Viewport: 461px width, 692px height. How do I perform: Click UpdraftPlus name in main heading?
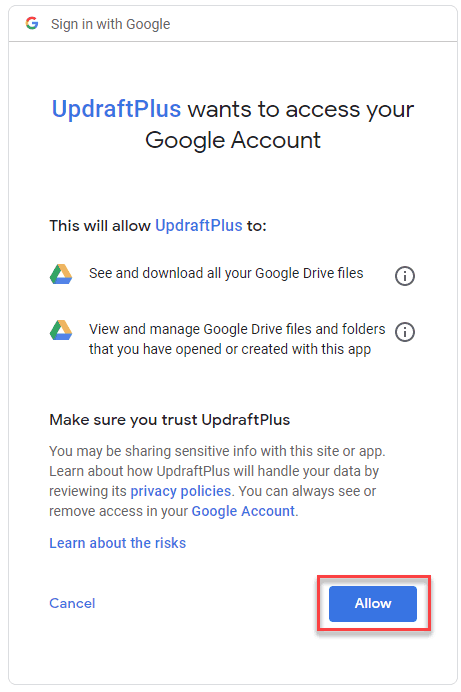pos(116,109)
